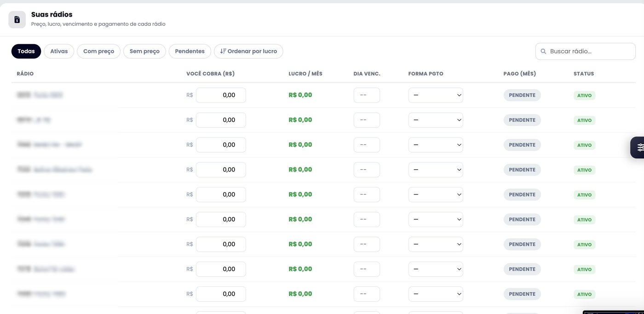Toggle Pendente payment status in the third row
This screenshot has width=644, height=314.
coord(522,145)
